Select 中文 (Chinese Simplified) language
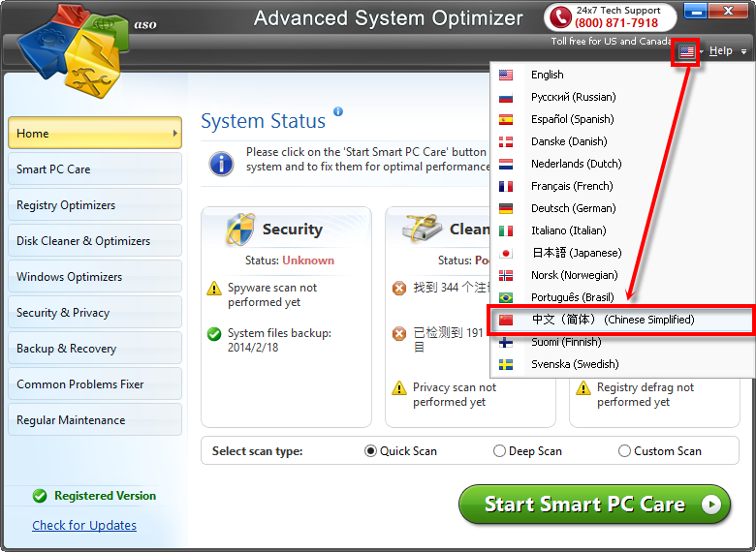756x552 pixels. pyautogui.click(x=622, y=320)
